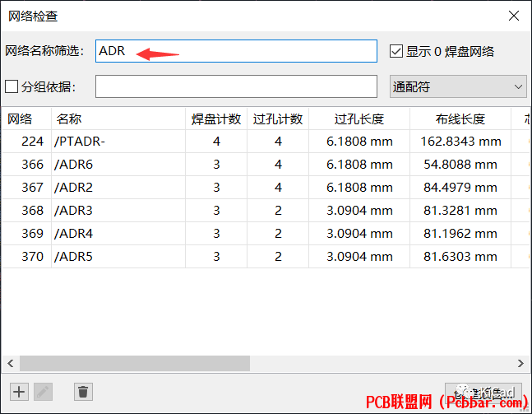Viewport: 532px width, 414px height.
Task: Sort by 过孔长度 column header
Action: pos(359,119)
